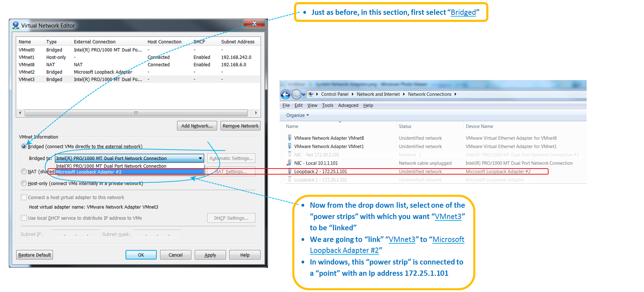
Task: Choose Microsoft Loopback Adapter #2 option
Action: (x=130, y=172)
